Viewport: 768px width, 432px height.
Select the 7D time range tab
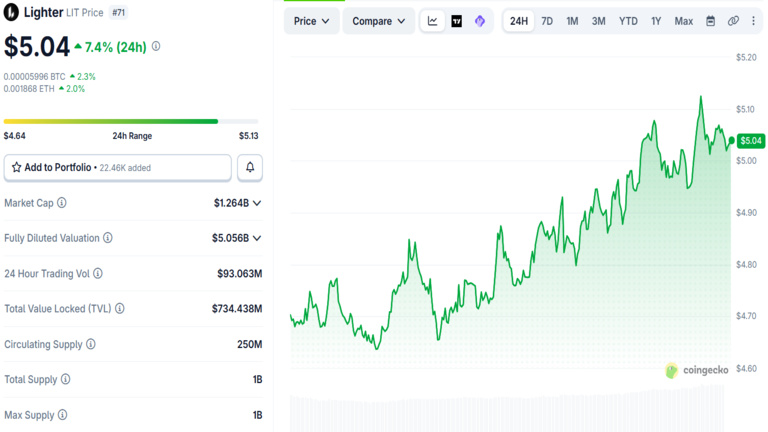tap(547, 21)
